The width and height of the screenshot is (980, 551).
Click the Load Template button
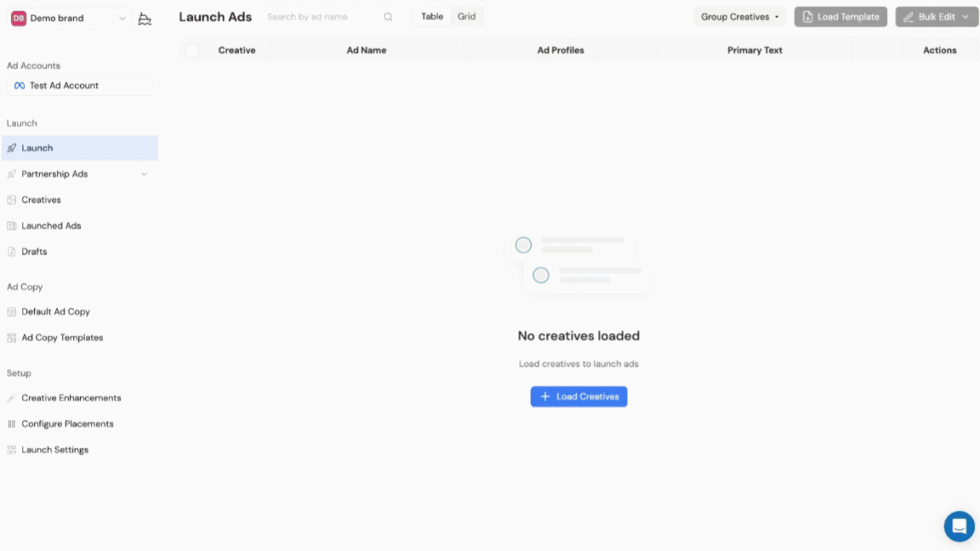(840, 17)
